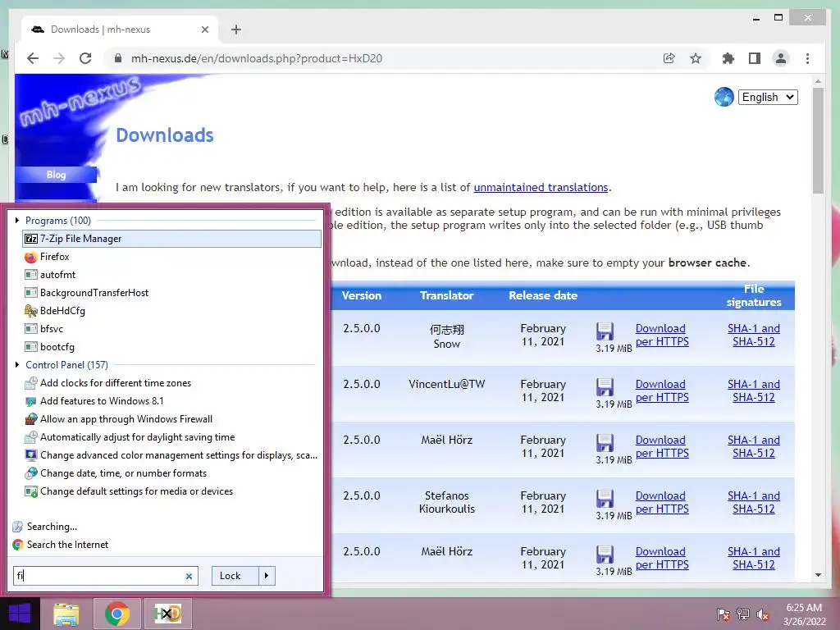Open the network tray icon

(743, 614)
